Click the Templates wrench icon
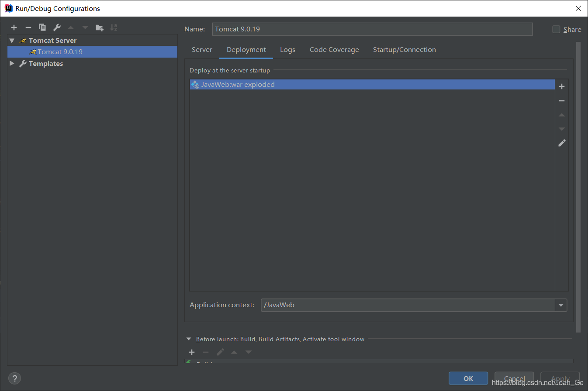 pos(23,64)
